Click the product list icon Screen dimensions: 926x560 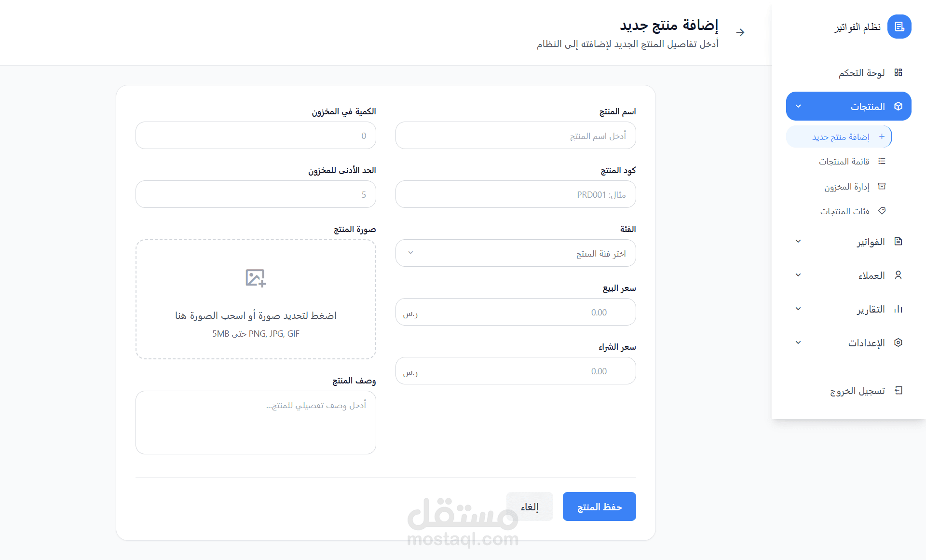coord(882,161)
